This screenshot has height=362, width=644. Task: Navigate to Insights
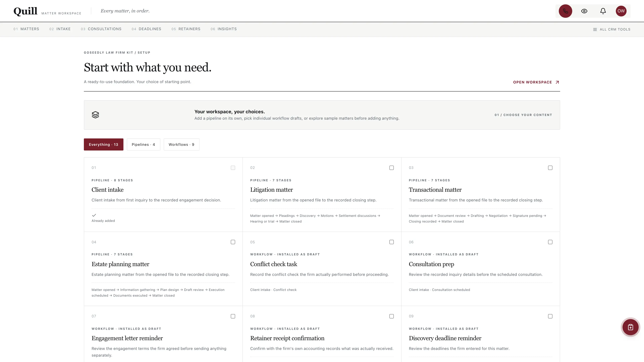pyautogui.click(x=224, y=29)
